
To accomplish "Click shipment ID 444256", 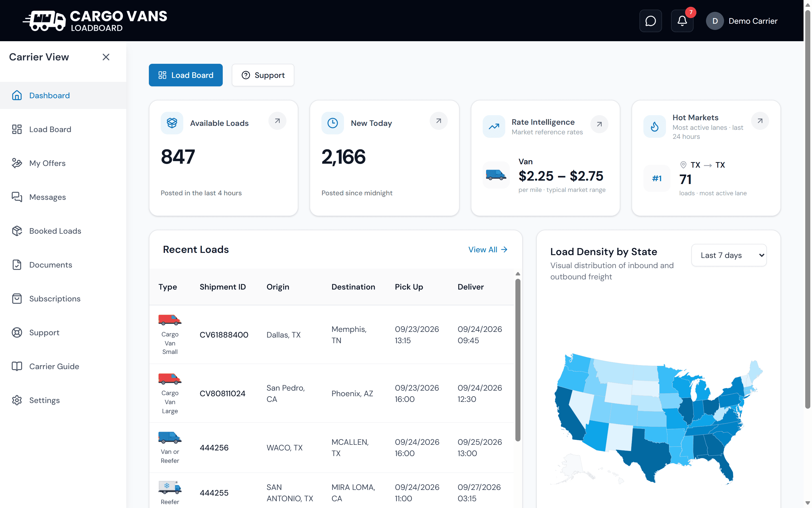I will point(214,448).
